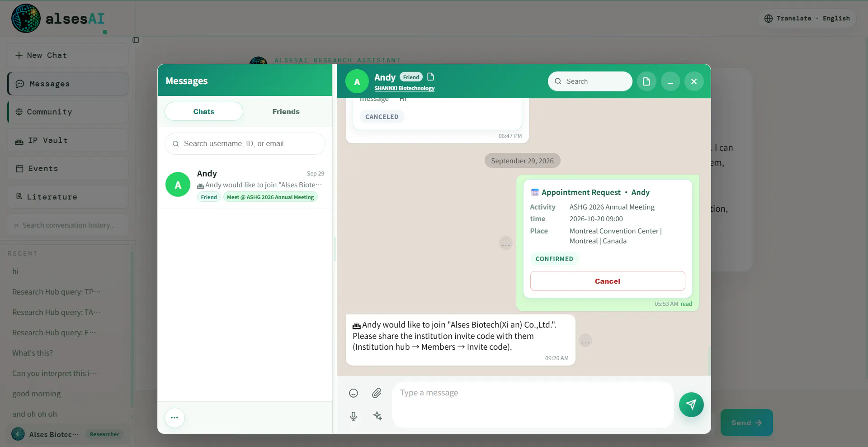Screen dimensions: 868x447
Task: Open the more options button below chat list
Action: tap(175, 418)
